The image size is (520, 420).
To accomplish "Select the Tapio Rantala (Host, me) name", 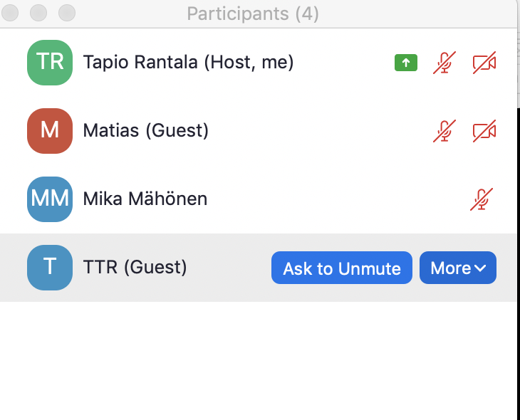I will [x=188, y=63].
